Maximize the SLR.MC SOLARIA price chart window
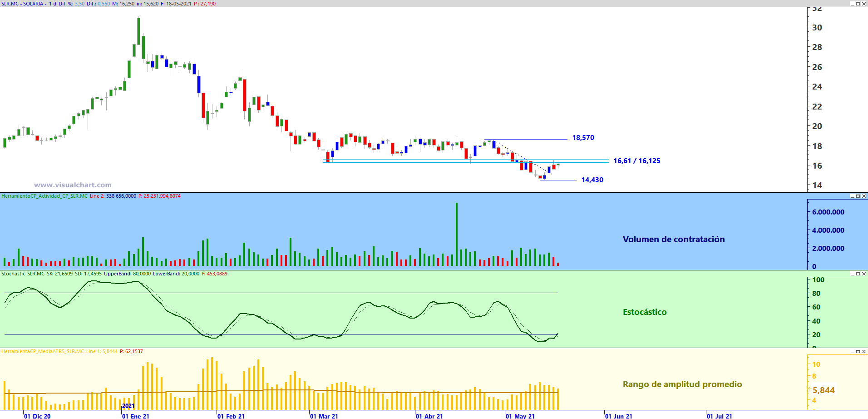This screenshot has height=419, width=868. click(858, 4)
